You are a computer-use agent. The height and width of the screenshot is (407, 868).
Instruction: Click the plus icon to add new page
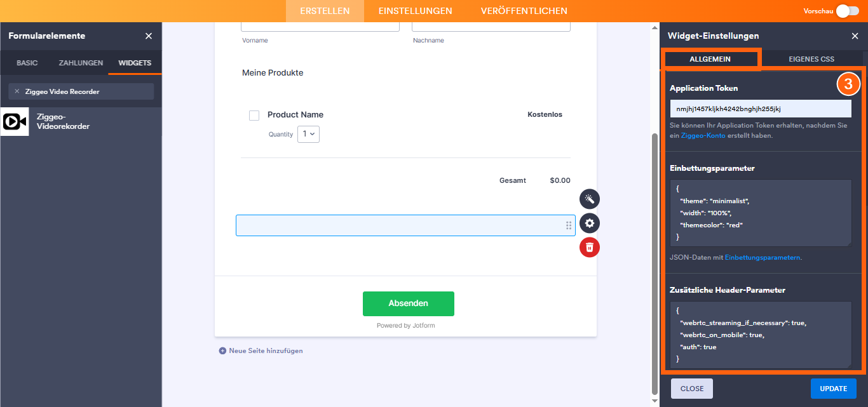coord(222,350)
